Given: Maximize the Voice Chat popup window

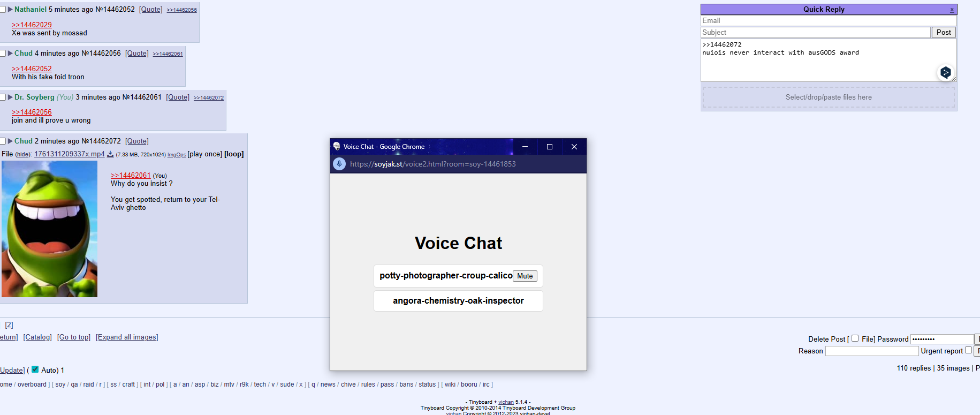Looking at the screenshot, I should pyautogui.click(x=549, y=147).
